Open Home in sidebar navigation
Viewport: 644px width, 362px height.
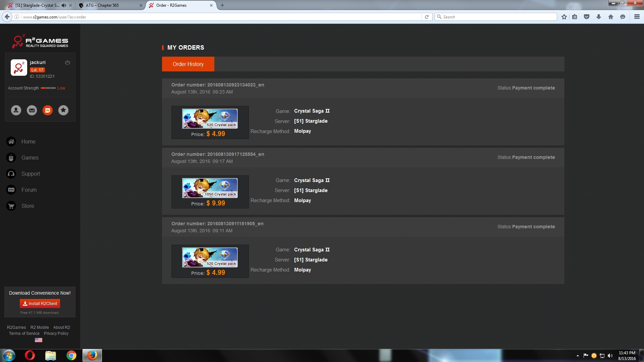tap(28, 142)
